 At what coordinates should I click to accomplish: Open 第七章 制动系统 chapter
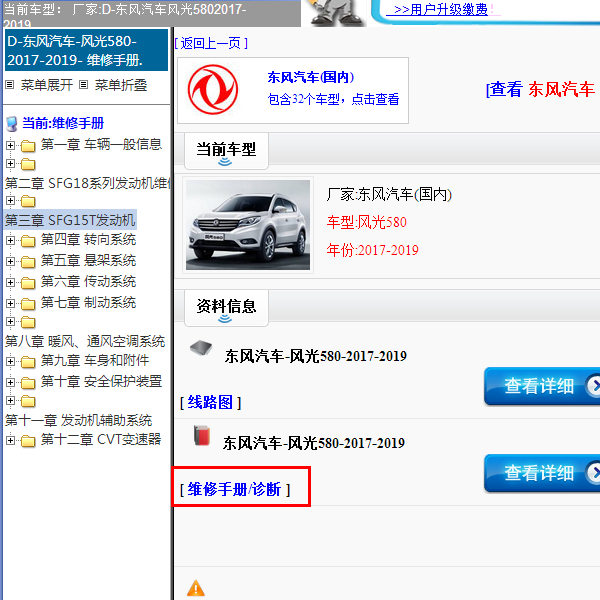(x=88, y=303)
